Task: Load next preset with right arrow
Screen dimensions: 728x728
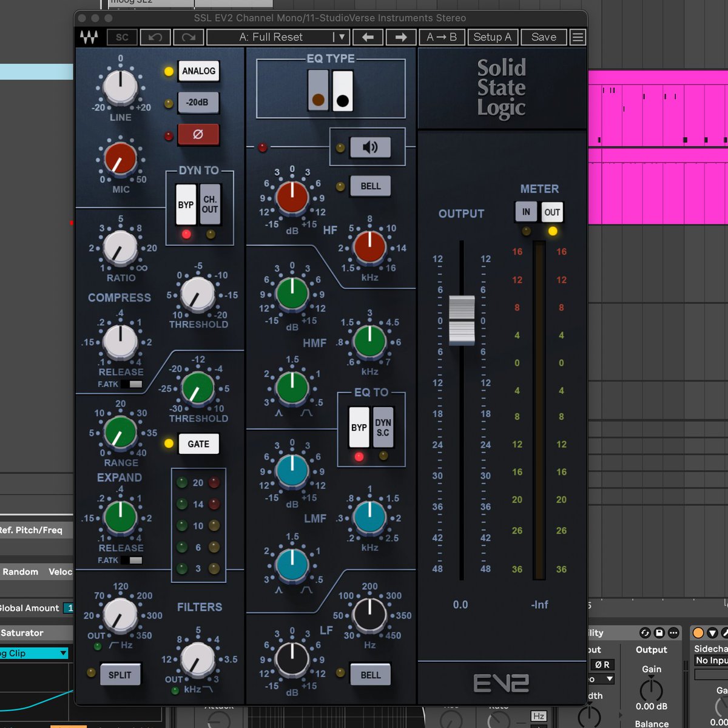Action: [x=401, y=37]
